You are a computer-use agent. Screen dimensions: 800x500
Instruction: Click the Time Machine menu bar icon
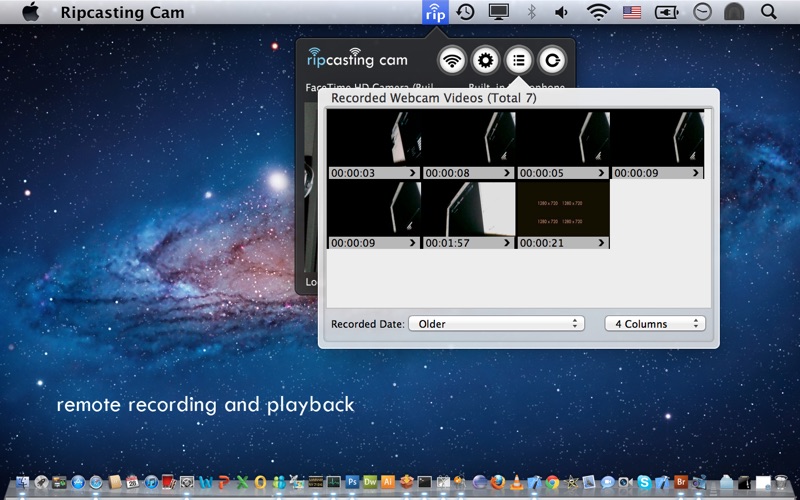[466, 12]
